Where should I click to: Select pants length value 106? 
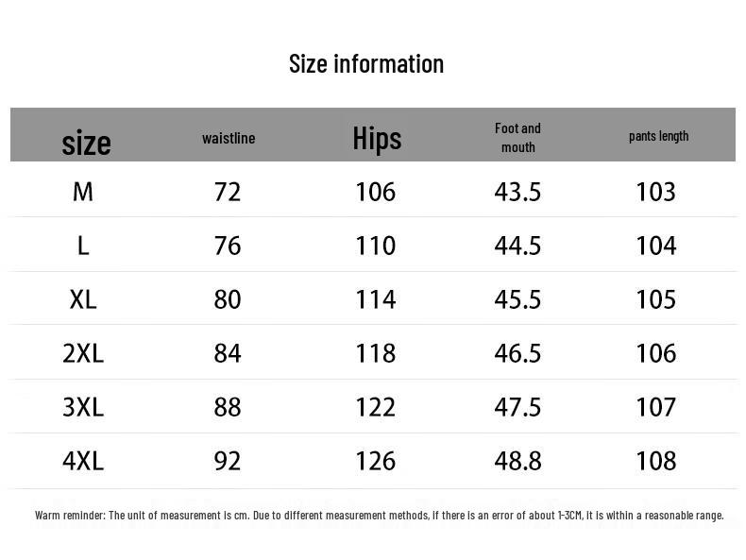click(x=656, y=353)
